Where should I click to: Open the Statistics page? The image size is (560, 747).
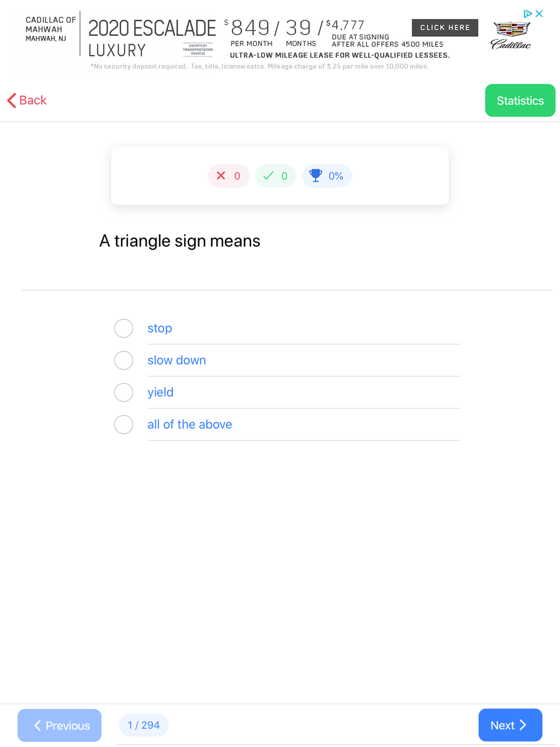point(520,101)
